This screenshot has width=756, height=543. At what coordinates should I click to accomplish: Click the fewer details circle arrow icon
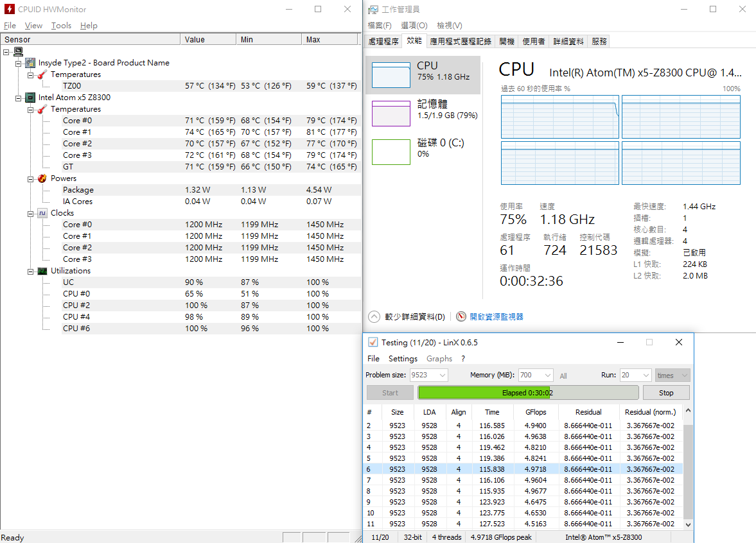point(374,316)
